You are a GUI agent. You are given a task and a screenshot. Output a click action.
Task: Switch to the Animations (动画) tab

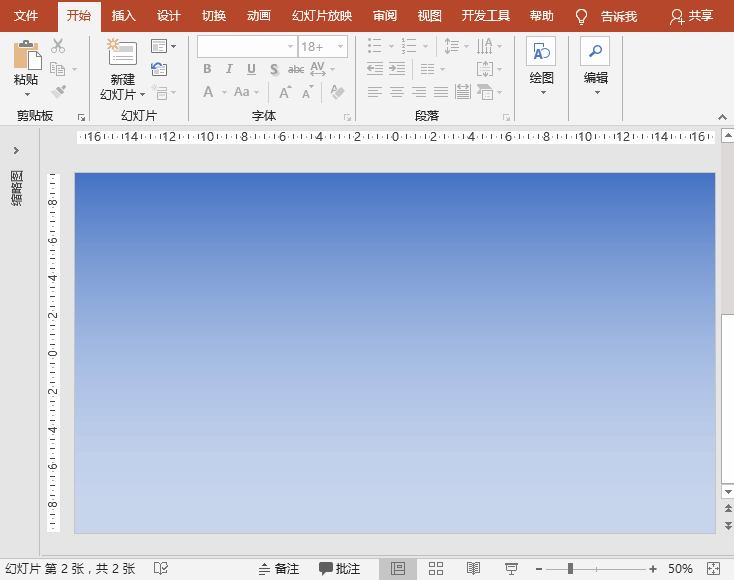pos(259,16)
